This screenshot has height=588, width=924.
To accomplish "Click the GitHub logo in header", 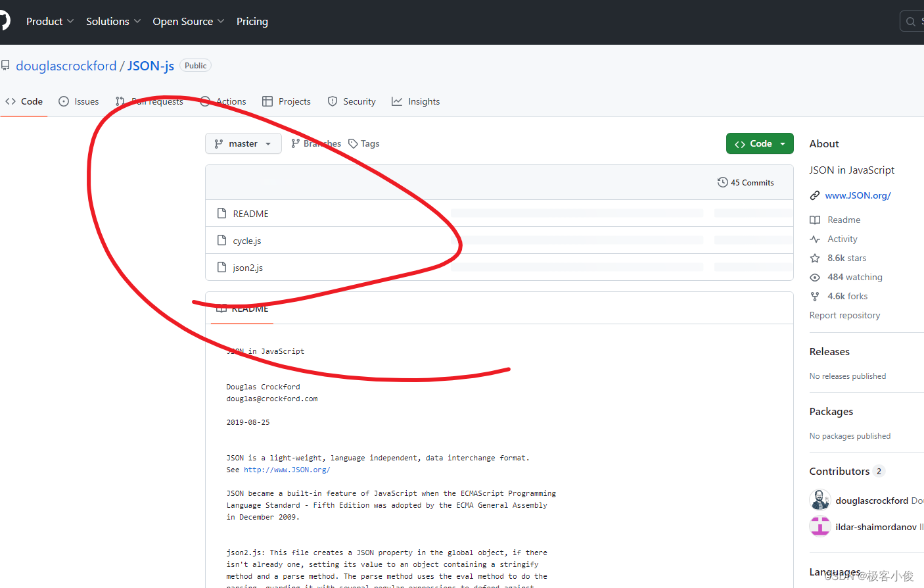I will coord(4,21).
